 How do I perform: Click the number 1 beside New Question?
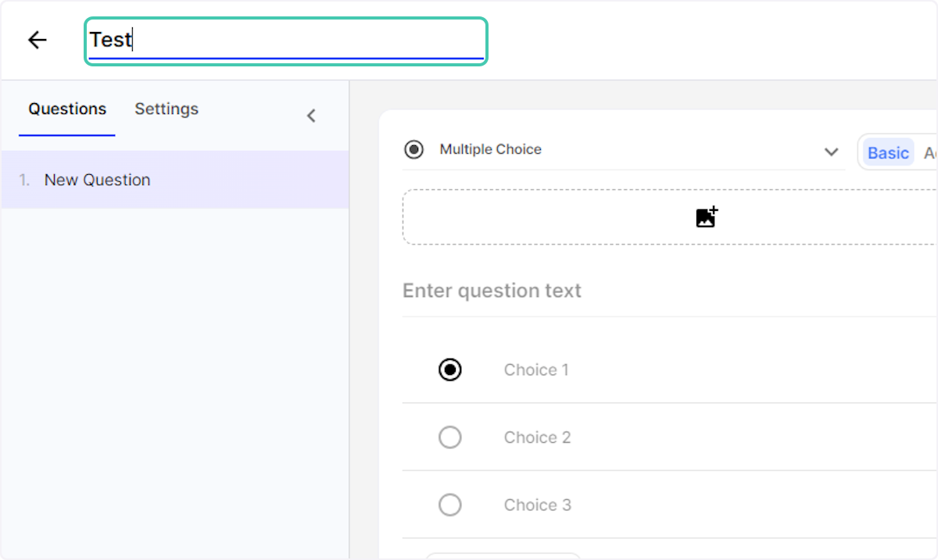24,180
